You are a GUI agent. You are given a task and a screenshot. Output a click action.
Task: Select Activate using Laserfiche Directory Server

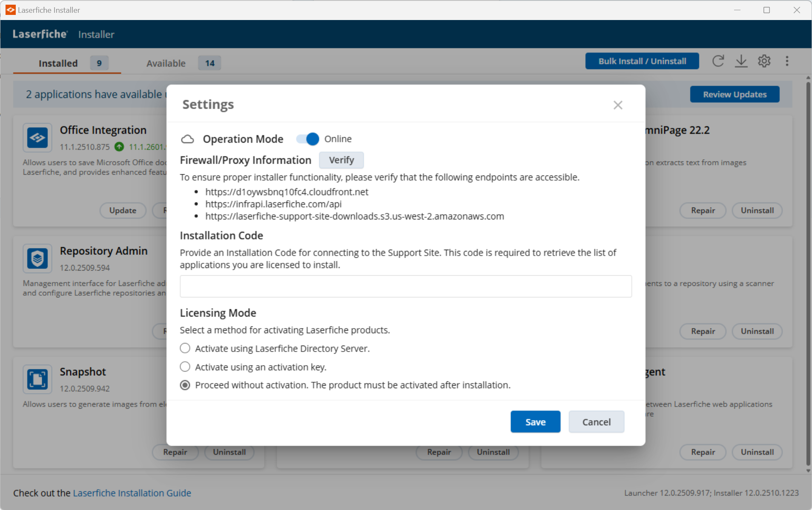(185, 348)
